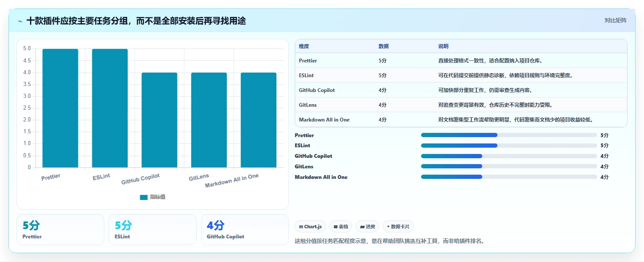Click the Markdown All in One progress bar
644x262 pixels.
coord(509,177)
